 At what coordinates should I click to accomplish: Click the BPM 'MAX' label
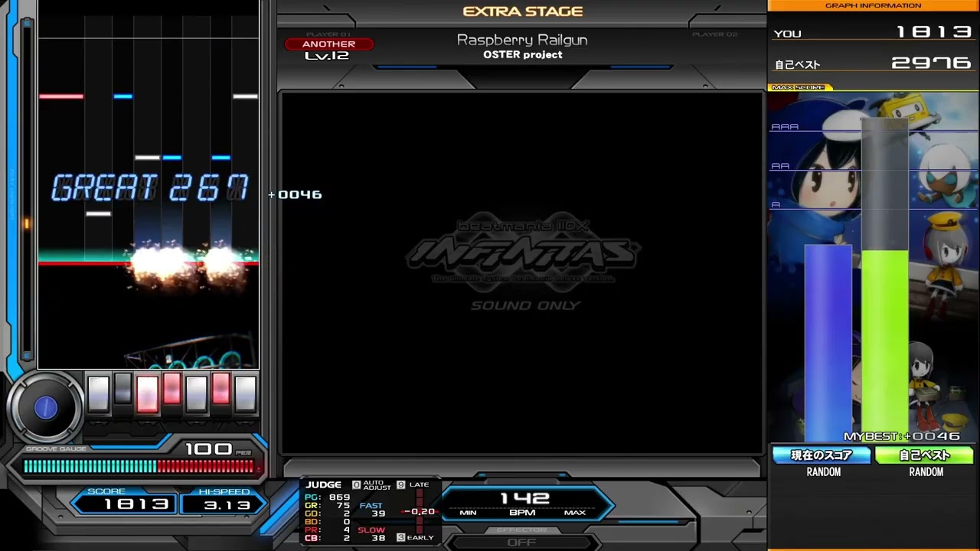point(575,513)
